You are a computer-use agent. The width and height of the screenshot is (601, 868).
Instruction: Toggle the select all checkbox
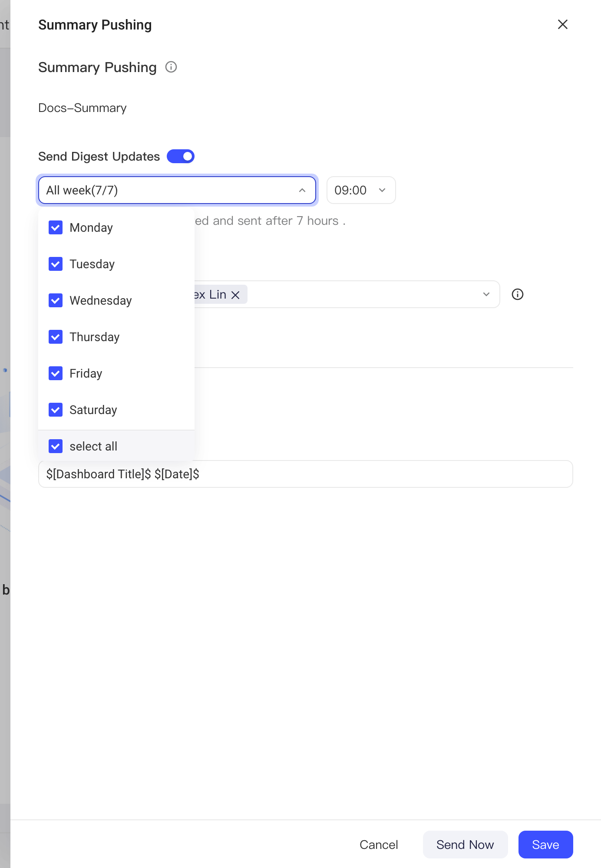(56, 446)
